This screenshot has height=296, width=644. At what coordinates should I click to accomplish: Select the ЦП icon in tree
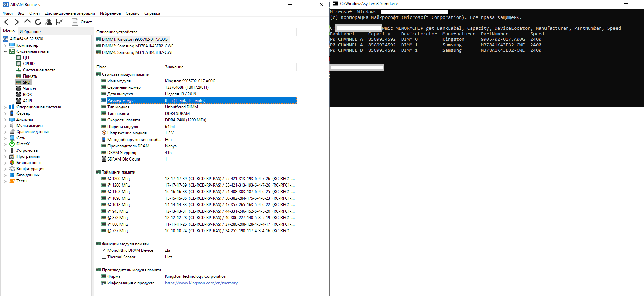[x=19, y=58]
